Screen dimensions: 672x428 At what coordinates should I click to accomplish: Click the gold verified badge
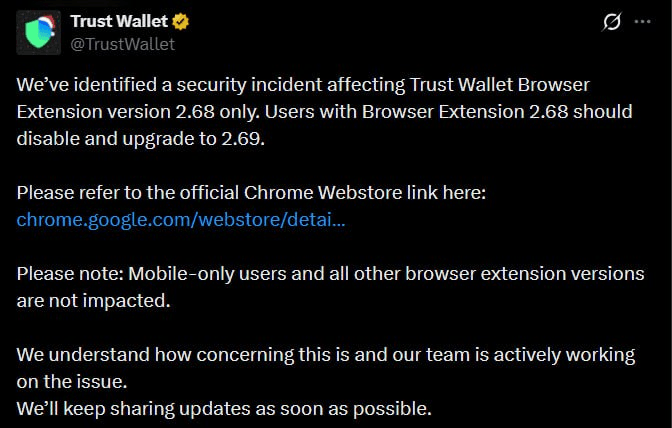(181, 21)
